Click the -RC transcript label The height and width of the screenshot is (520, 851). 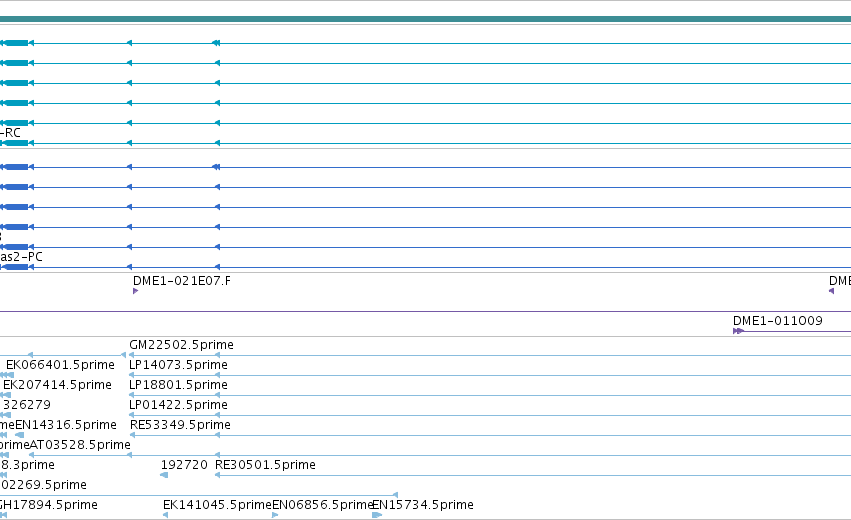10,133
